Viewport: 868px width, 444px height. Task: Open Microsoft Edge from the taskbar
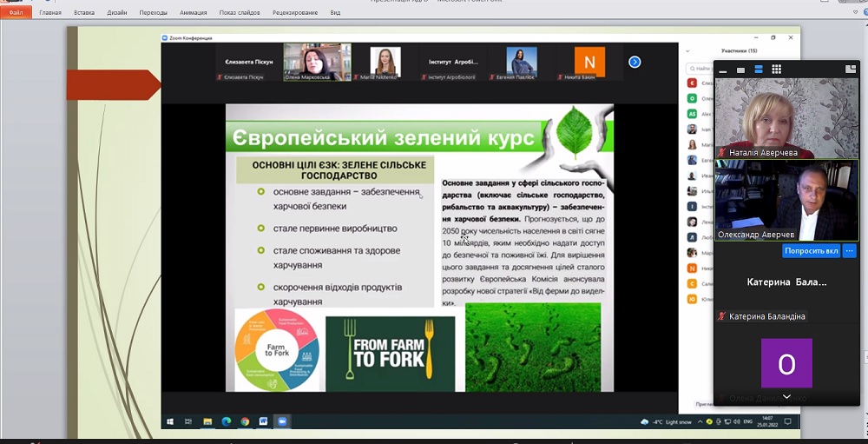coord(226,421)
